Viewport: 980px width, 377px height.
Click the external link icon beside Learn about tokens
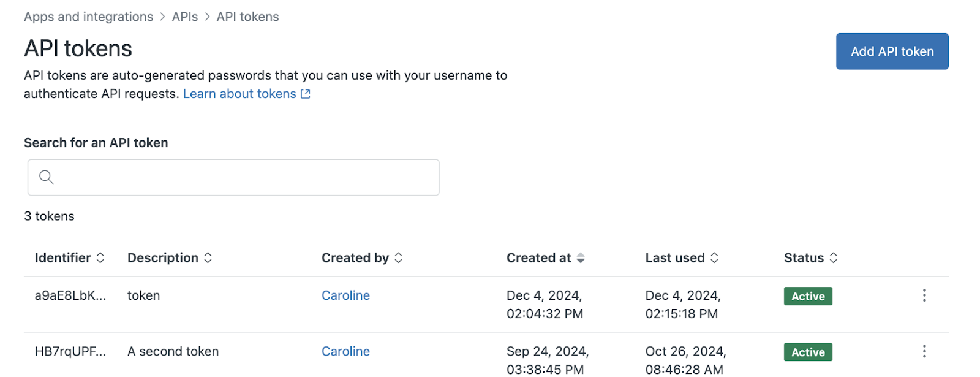pyautogui.click(x=306, y=94)
